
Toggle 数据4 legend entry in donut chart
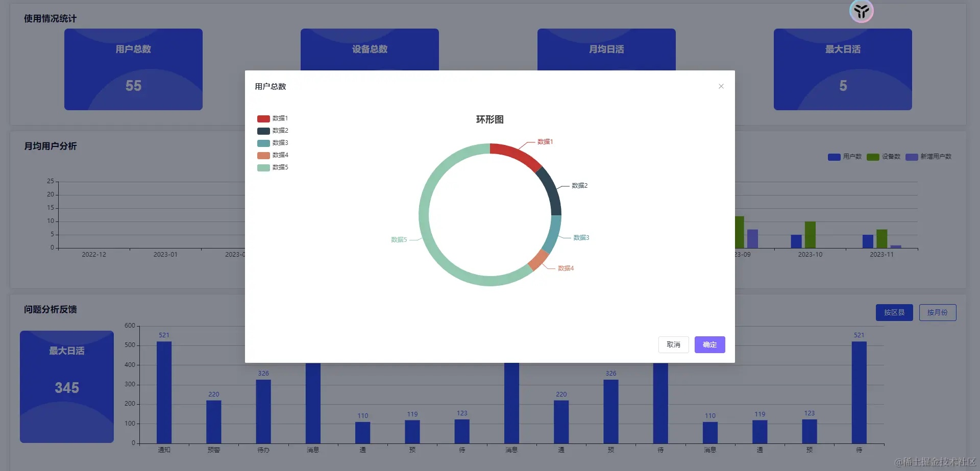[273, 155]
